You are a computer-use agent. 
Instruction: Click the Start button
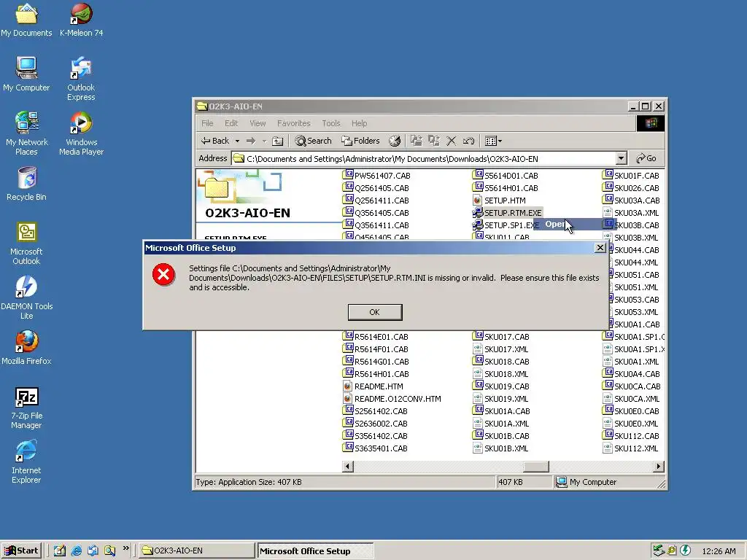point(21,551)
